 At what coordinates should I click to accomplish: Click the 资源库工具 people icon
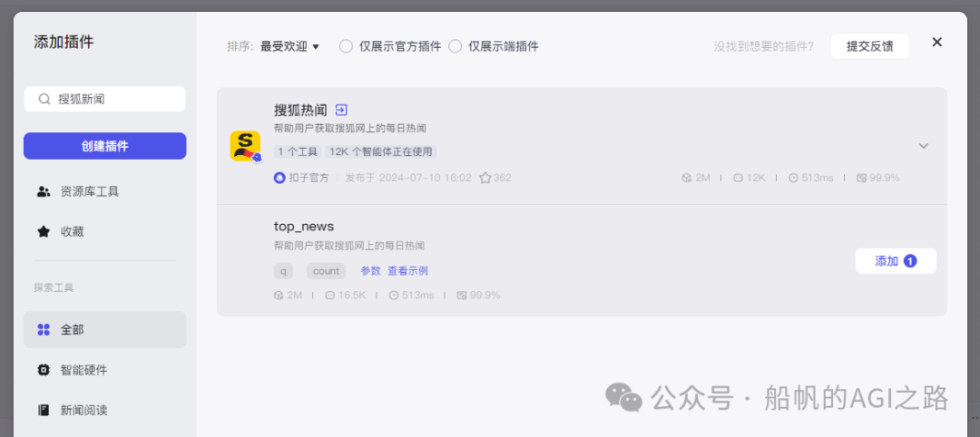pyautogui.click(x=44, y=191)
